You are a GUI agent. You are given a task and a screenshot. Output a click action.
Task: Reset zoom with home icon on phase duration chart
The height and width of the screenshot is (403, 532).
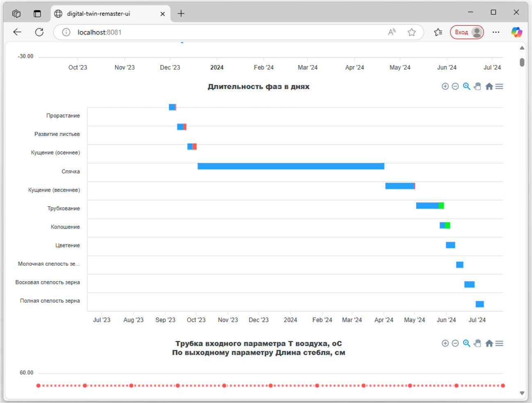click(489, 86)
